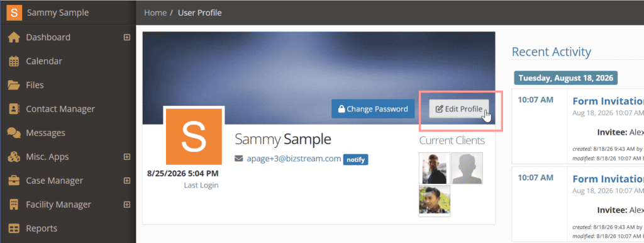Click the Reports table icon
This screenshot has height=243, width=644.
14,228
